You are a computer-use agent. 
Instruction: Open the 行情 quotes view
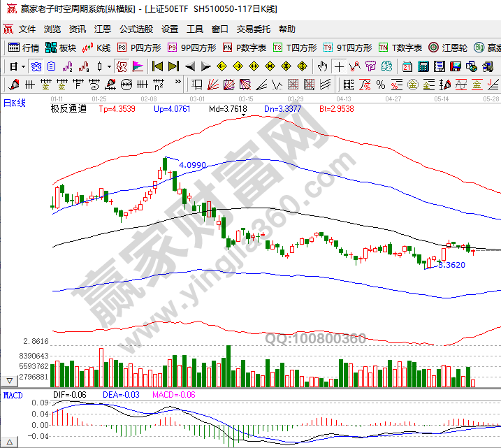pos(24,48)
